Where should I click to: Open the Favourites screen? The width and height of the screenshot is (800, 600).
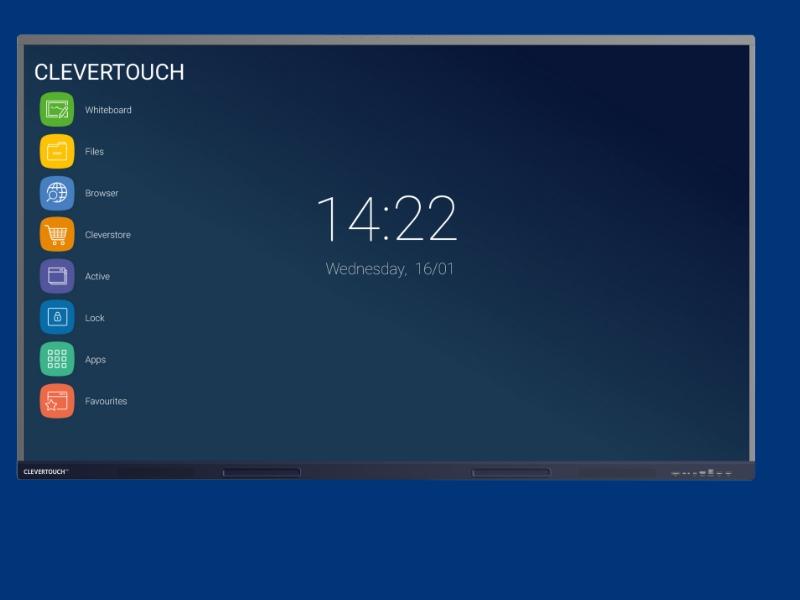(x=55, y=401)
